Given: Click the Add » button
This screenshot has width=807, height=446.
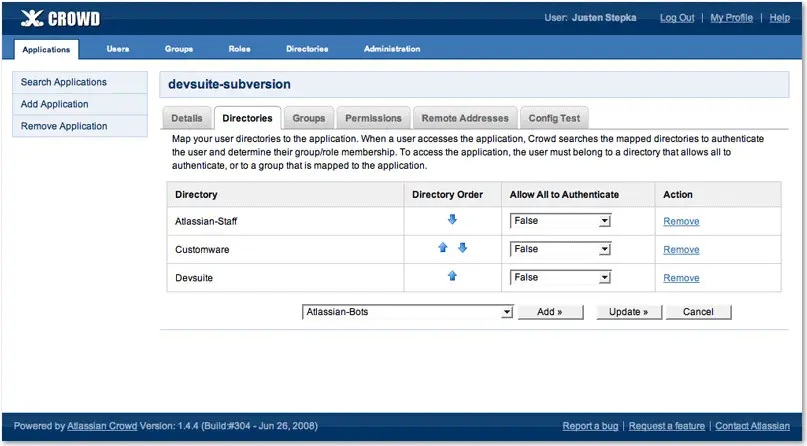Looking at the screenshot, I should 550,312.
